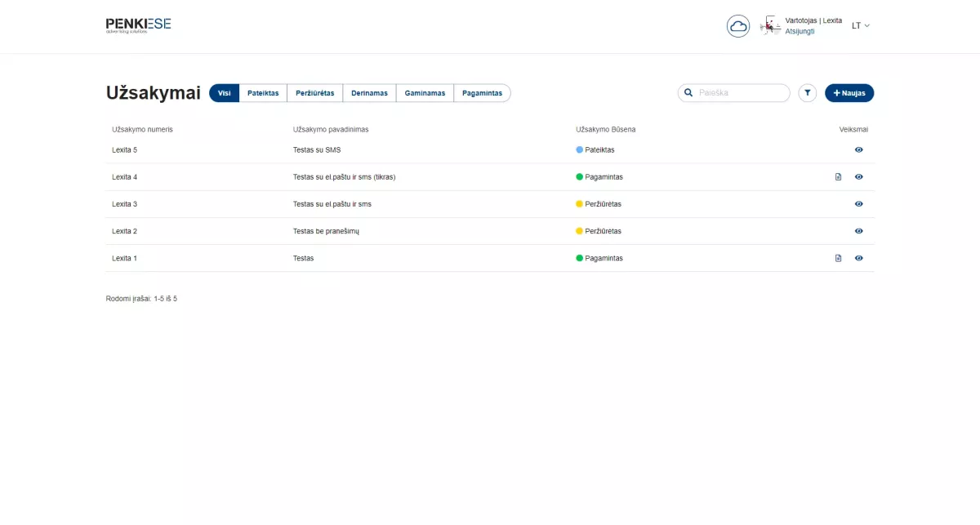Click the user avatar image
Screen dimensions: 980x525
click(x=769, y=26)
